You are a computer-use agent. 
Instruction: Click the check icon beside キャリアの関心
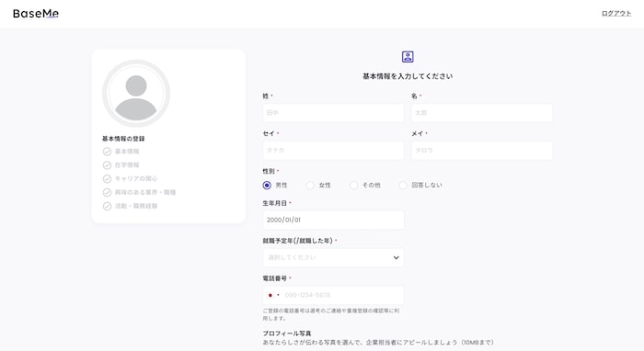point(107,179)
